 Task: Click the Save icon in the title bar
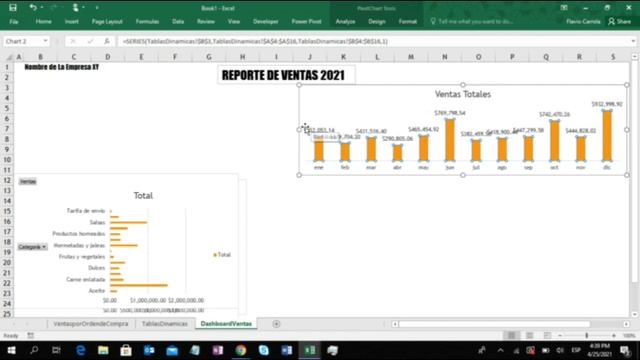[x=13, y=7]
